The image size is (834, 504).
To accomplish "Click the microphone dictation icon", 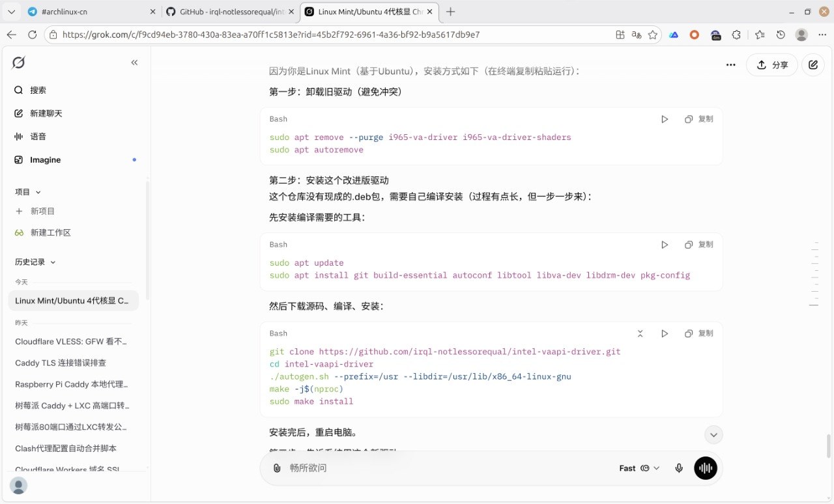I will (679, 468).
